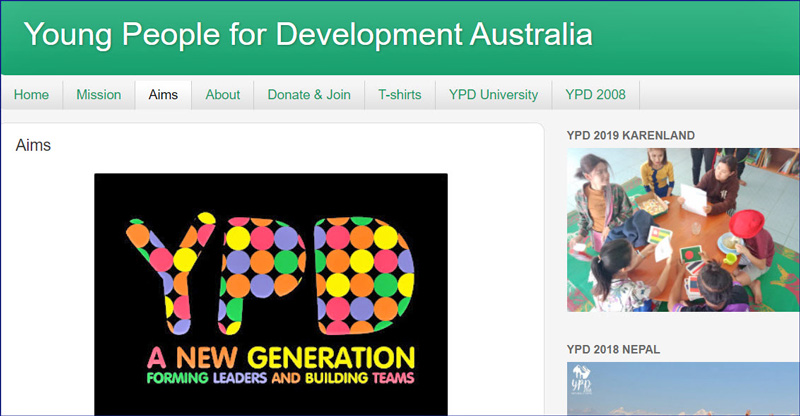The width and height of the screenshot is (800, 416).
Task: Click the Young People for Development Australia title
Action: point(308,35)
